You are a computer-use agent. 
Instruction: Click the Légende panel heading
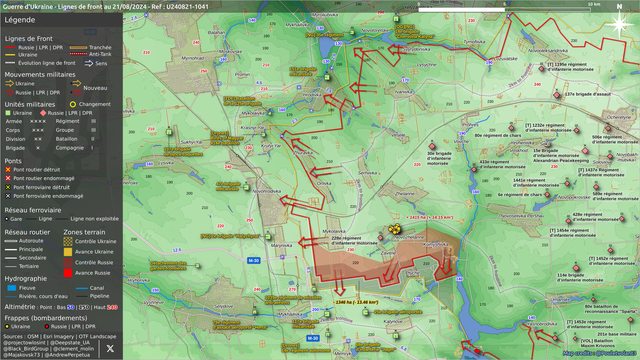20,20
